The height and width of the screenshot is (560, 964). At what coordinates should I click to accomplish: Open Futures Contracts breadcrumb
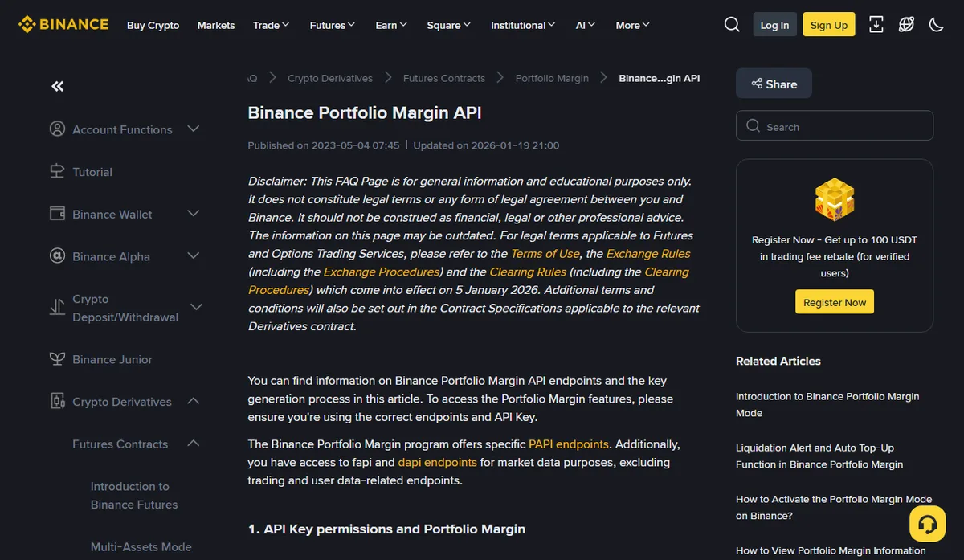pyautogui.click(x=444, y=78)
